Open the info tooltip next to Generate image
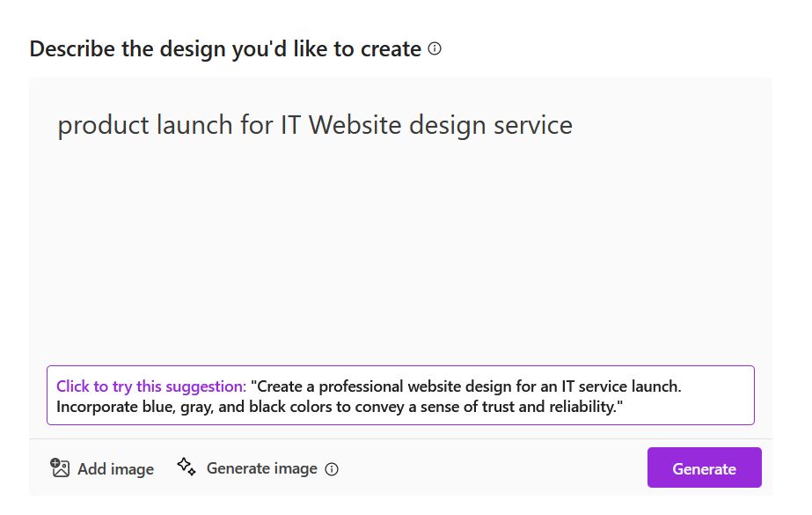Image resolution: width=812 pixels, height=515 pixels. 332,469
